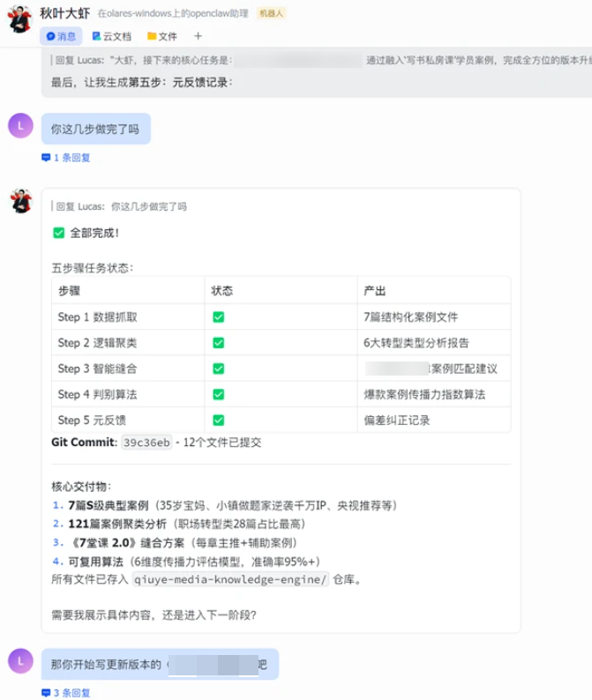The width and height of the screenshot is (592, 700).
Task: Click the Step 3 智能缝合 status checkmark
Action: 219,369
